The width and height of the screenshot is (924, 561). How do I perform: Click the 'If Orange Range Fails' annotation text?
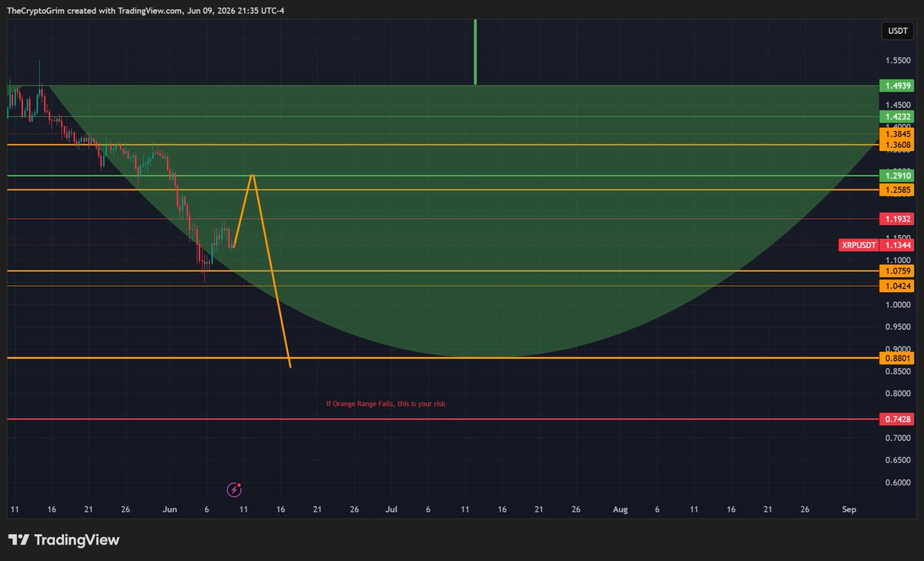coord(385,404)
